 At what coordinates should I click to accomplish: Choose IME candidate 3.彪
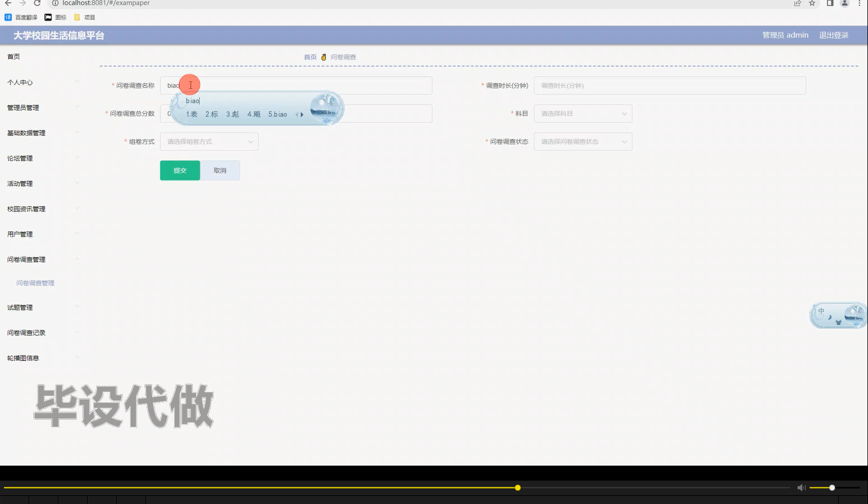click(232, 115)
